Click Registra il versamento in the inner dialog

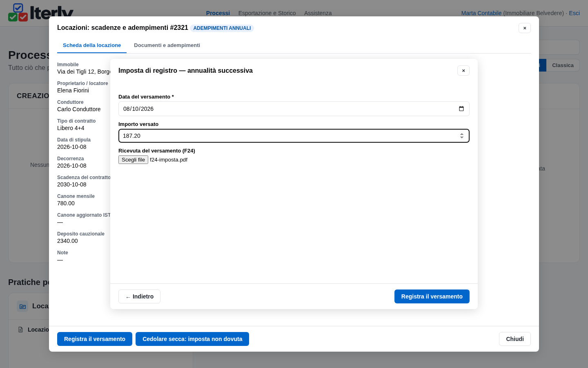(432, 296)
